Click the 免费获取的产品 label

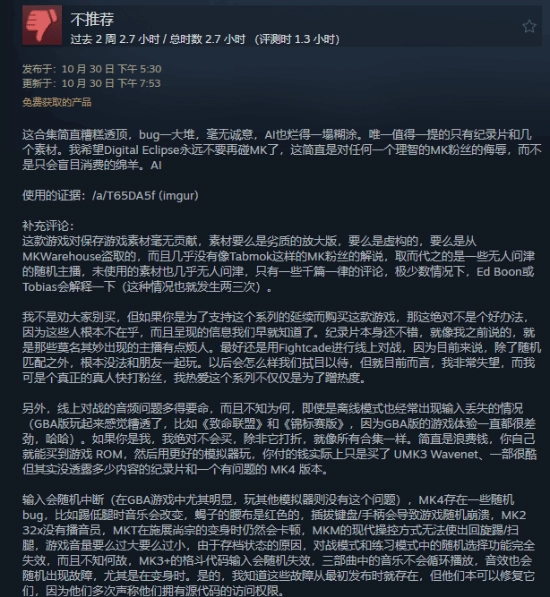tap(57, 102)
